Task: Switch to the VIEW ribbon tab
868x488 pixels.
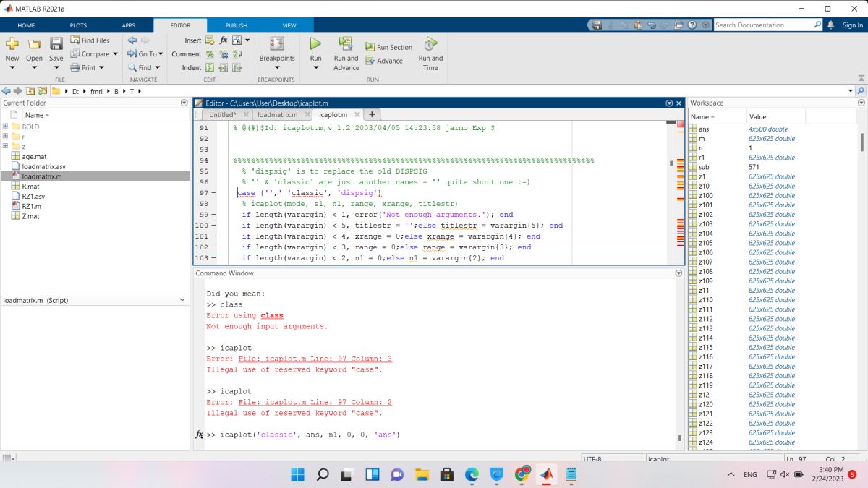Action: (289, 25)
